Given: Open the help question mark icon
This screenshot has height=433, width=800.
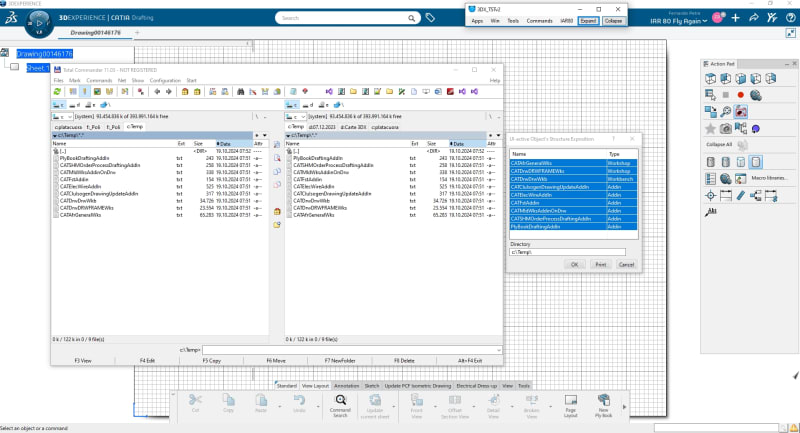Looking at the screenshot, I should coord(790,18).
